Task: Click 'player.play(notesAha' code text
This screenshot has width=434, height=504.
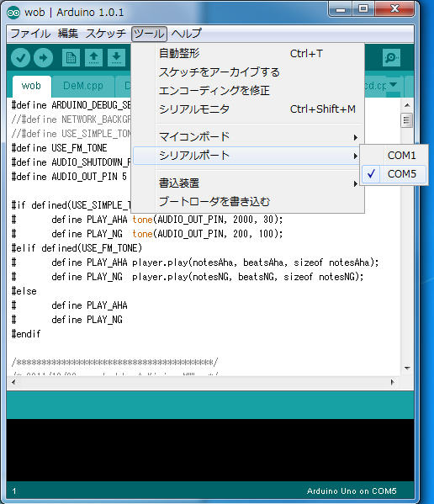Action: click(183, 263)
